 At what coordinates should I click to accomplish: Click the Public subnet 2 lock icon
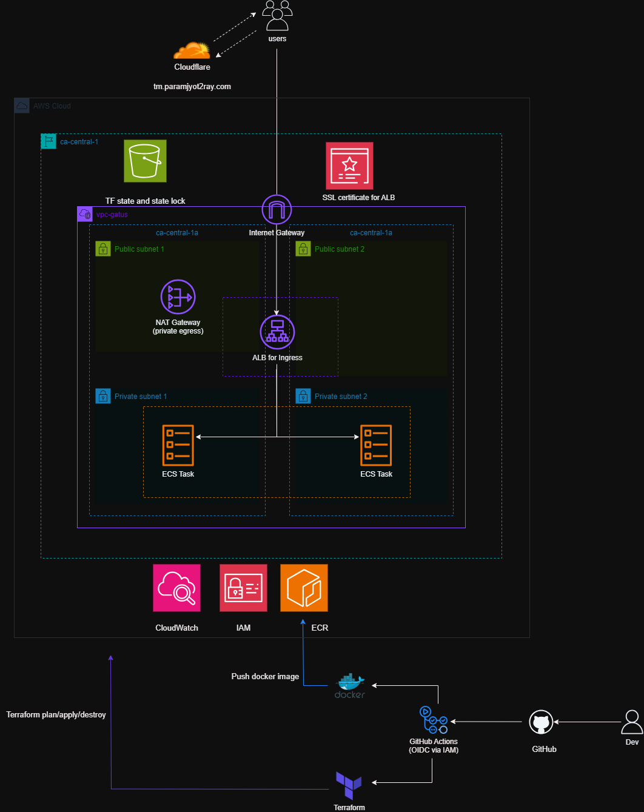pos(303,249)
